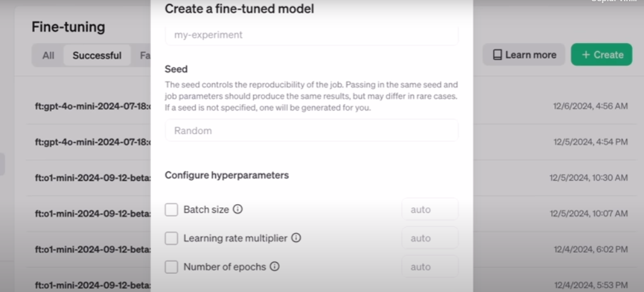This screenshot has width=644, height=292.
Task: Open the job dated 12/4/2024, 6:02 PM
Action: [590, 250]
